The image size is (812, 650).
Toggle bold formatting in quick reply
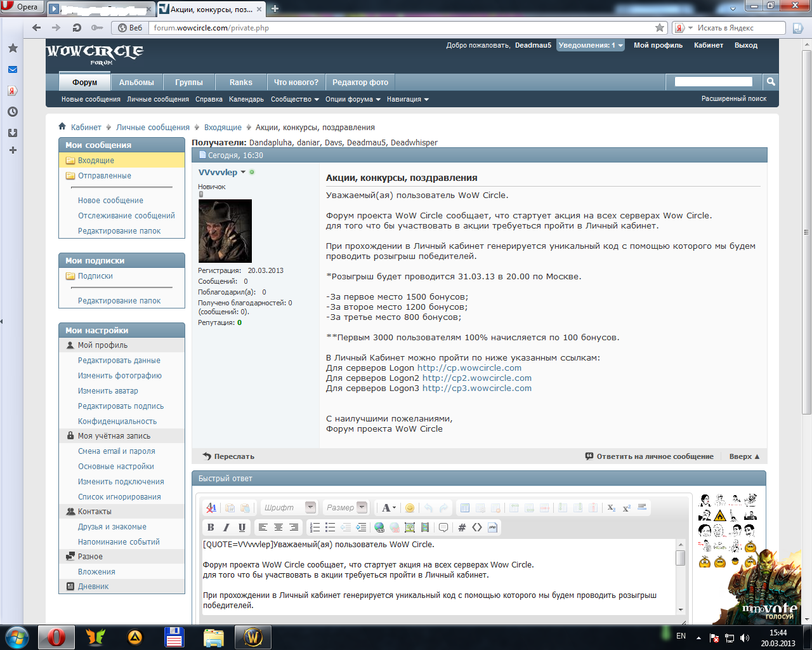(x=211, y=527)
